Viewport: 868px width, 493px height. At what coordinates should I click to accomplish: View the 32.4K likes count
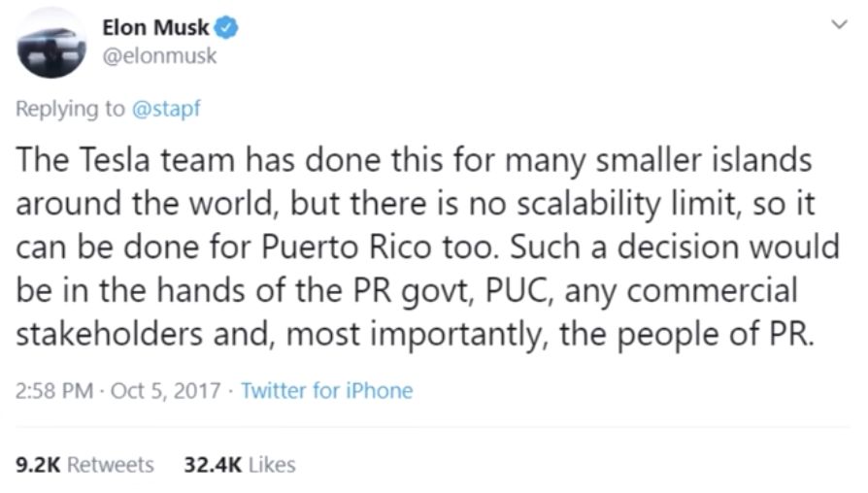214,465
